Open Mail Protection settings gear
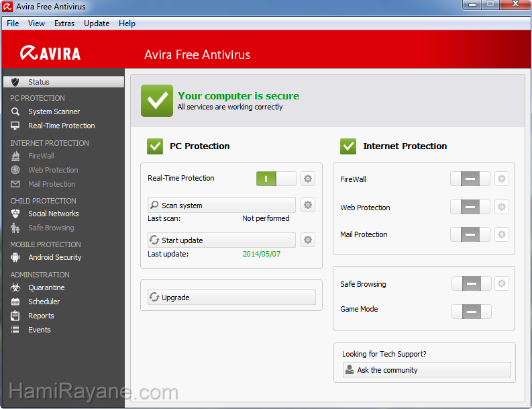 point(502,234)
